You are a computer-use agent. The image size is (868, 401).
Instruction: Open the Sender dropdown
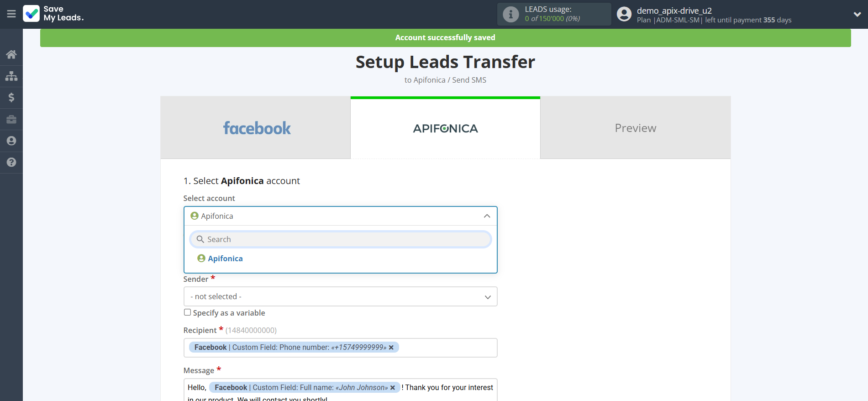click(340, 297)
